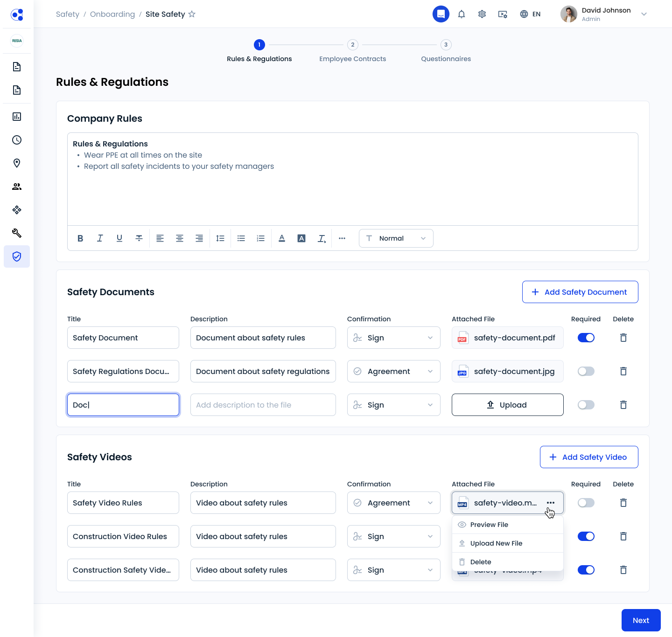The height and width of the screenshot is (637, 672).
Task: Open settings gear in header
Action: tap(482, 14)
